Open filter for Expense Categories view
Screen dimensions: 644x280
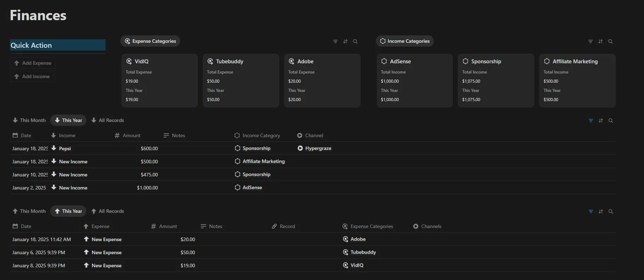point(335,41)
